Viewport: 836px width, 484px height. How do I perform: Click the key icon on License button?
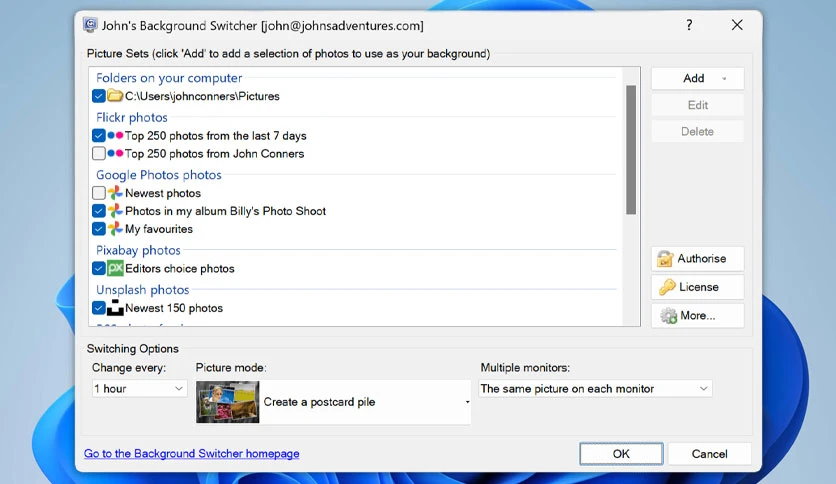[x=667, y=287]
